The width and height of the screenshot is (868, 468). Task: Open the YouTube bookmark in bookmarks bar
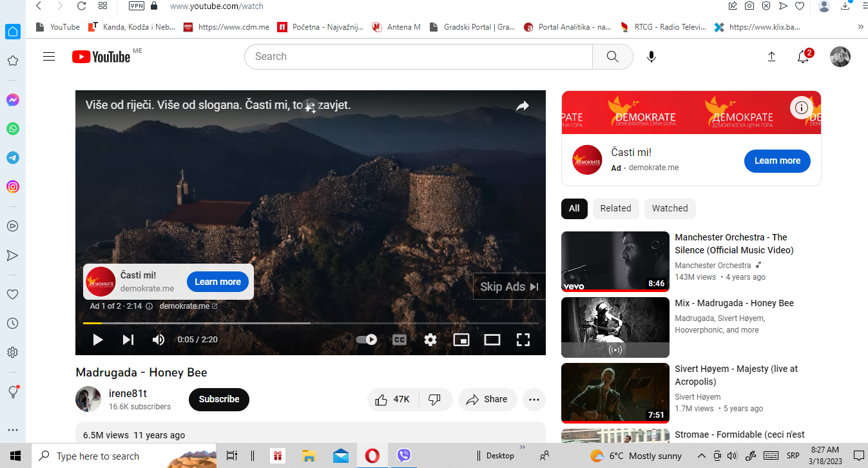coord(58,27)
